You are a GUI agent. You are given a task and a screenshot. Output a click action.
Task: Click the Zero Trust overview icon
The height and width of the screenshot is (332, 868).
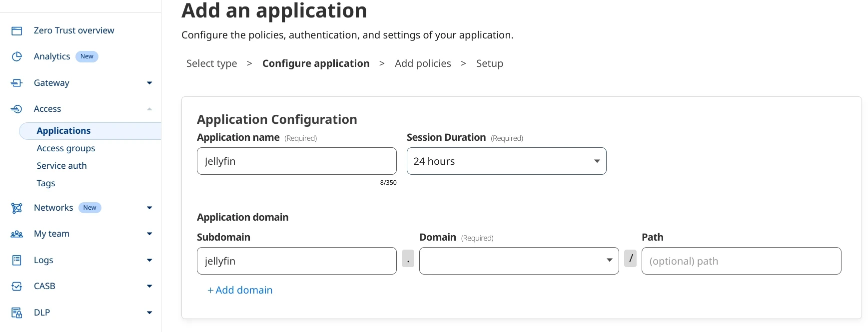click(16, 31)
